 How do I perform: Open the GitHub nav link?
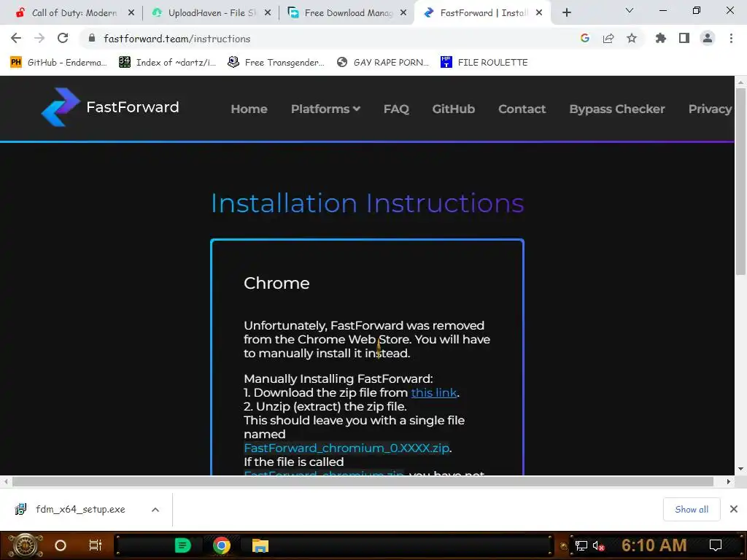coord(454,109)
